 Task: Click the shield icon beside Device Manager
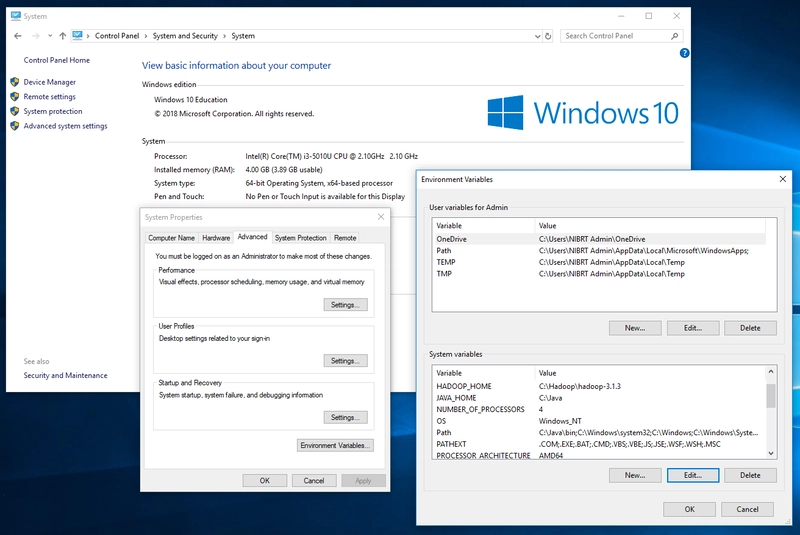[x=15, y=82]
